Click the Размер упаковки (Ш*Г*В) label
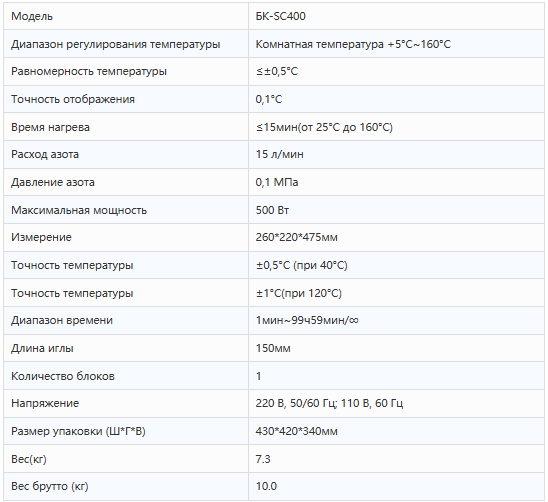 pyautogui.click(x=78, y=431)
